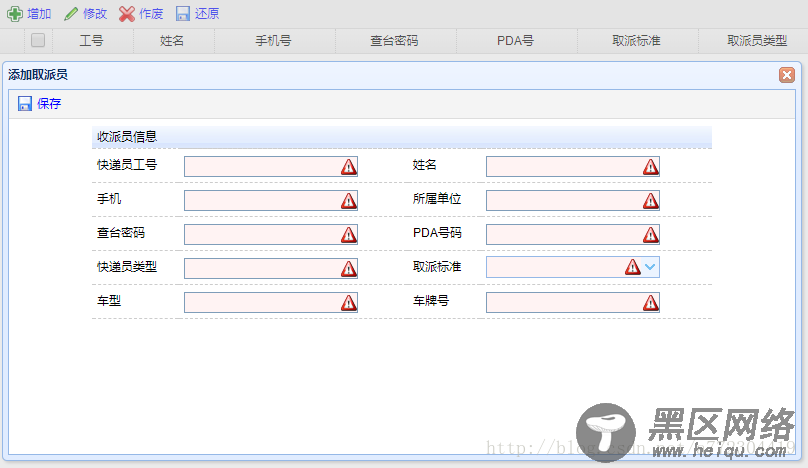Click warning icon in 取派标准 combo box
The height and width of the screenshot is (468, 808).
coord(633,267)
